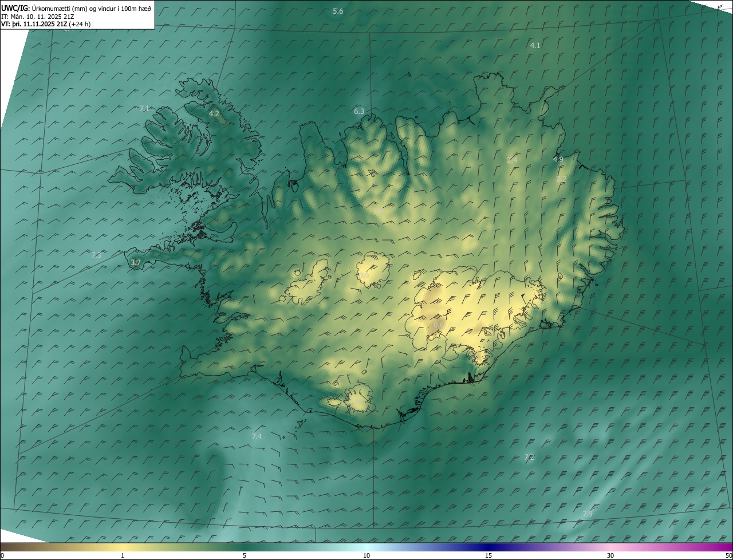Click the 0.6 value on Vatnajökull glacier
Screen dimensions: 733x560
tap(439, 325)
